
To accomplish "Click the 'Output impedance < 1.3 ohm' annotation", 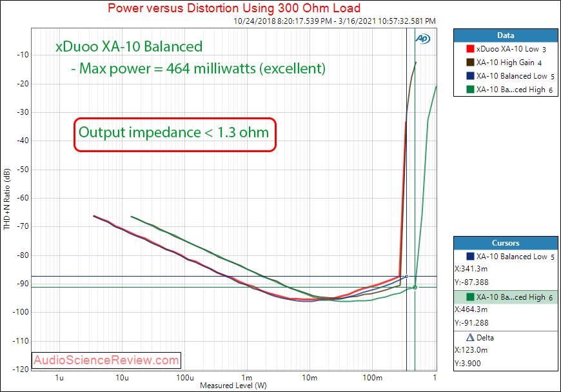I will [x=174, y=132].
